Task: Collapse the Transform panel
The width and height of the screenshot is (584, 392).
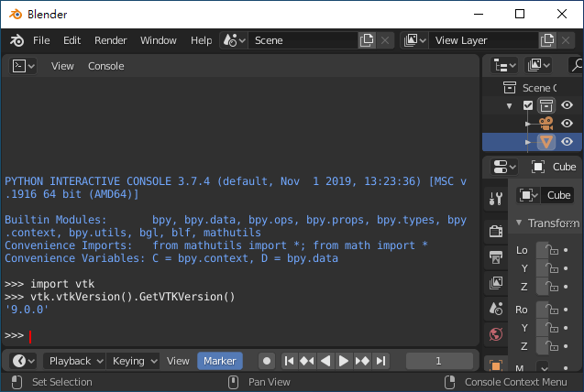Action: [519, 223]
